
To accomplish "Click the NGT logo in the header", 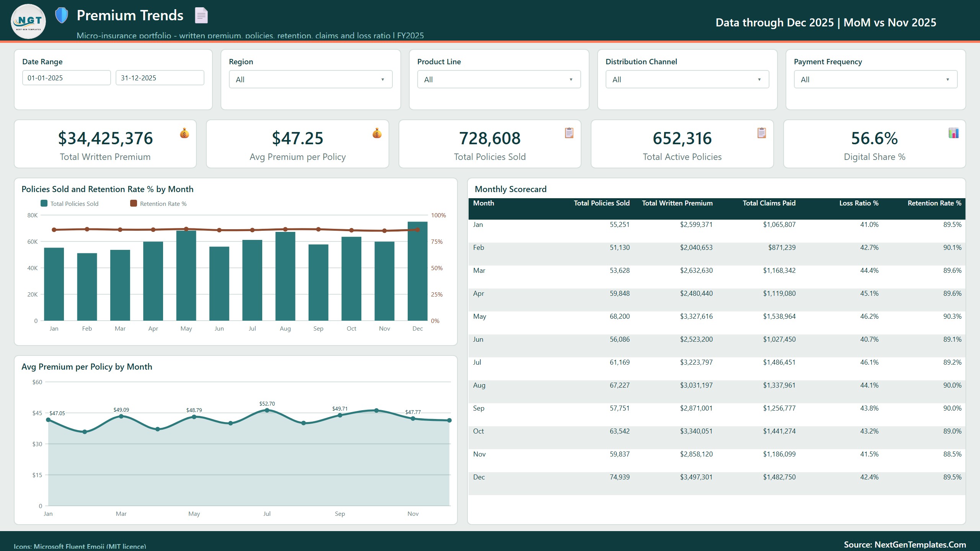I will pyautogui.click(x=28, y=21).
